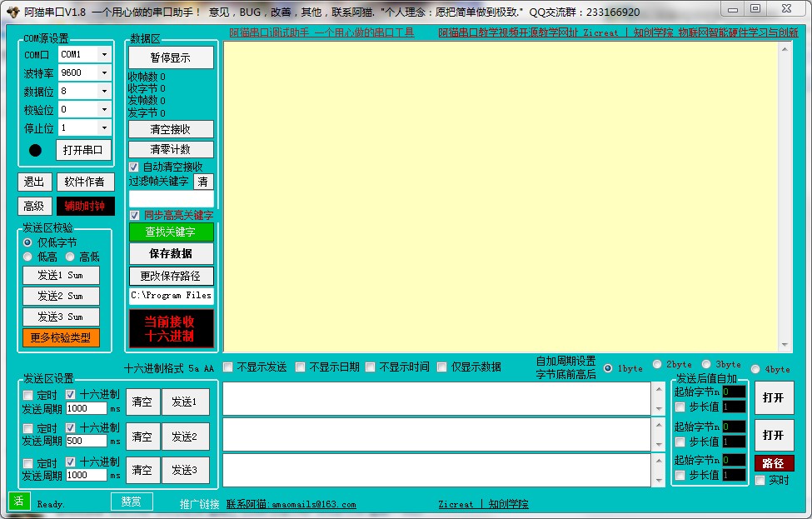Enable the 自动清空接收 checkbox
The image size is (812, 519).
(133, 167)
